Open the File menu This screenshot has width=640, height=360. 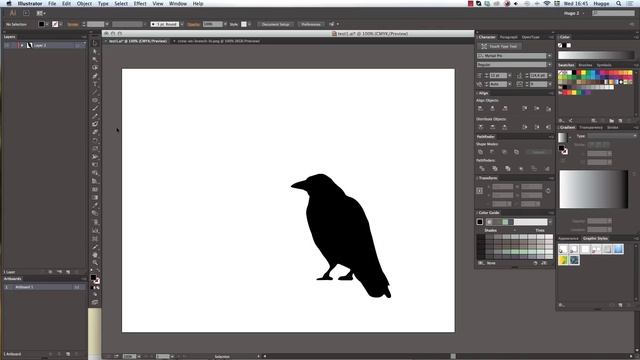pos(52,4)
